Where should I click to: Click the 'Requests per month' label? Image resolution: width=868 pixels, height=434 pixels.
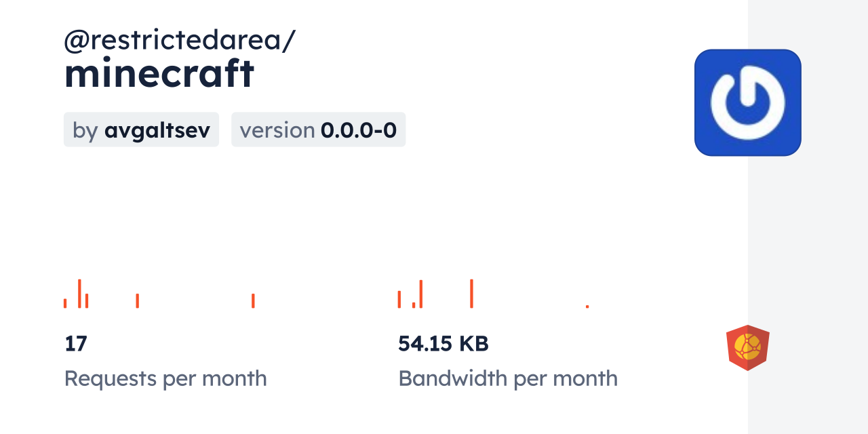(x=165, y=378)
